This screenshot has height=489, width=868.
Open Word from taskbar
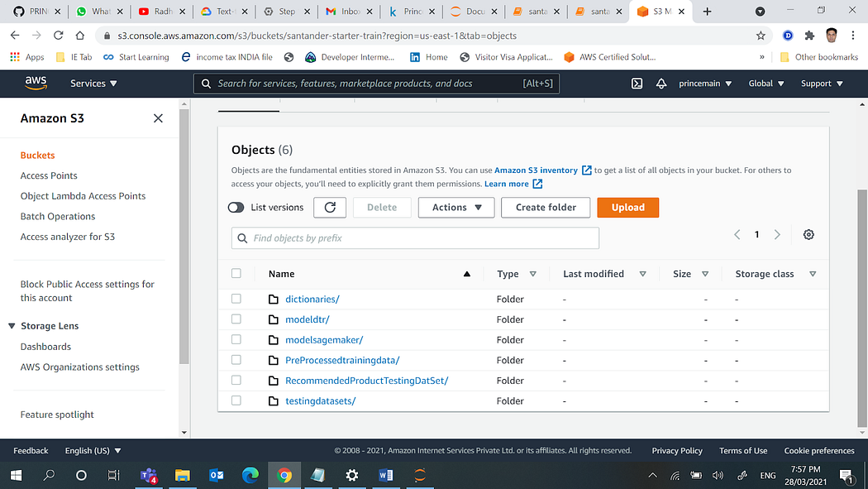[386, 475]
